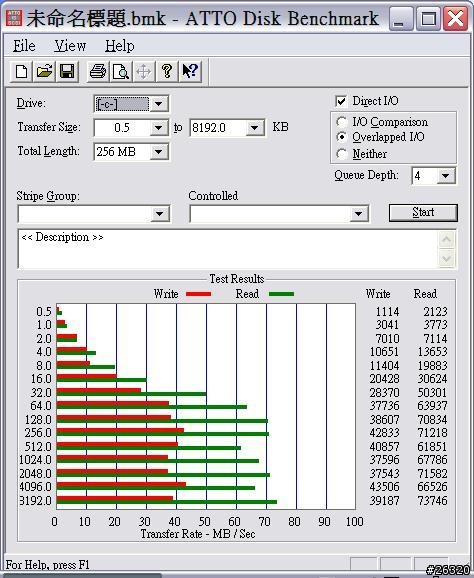Open the Help menu
Screen dimensions: 474x578
pos(119,46)
